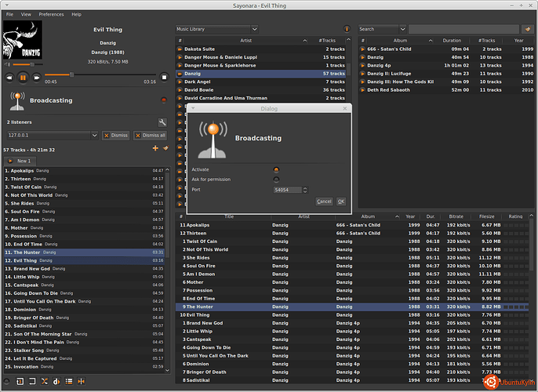Open the 127.0.0.1 listener dropdown
This screenshot has height=392, width=538.
53,136
